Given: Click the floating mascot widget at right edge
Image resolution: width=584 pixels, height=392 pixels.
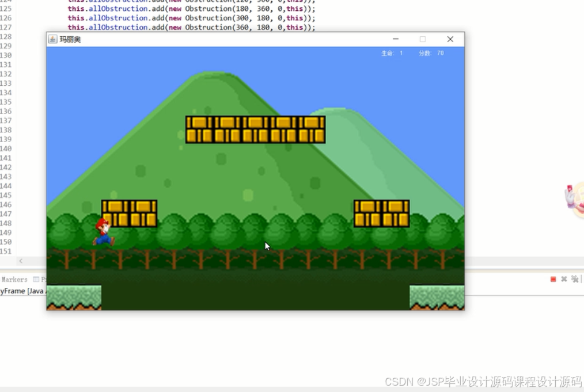Looking at the screenshot, I should pyautogui.click(x=574, y=199).
